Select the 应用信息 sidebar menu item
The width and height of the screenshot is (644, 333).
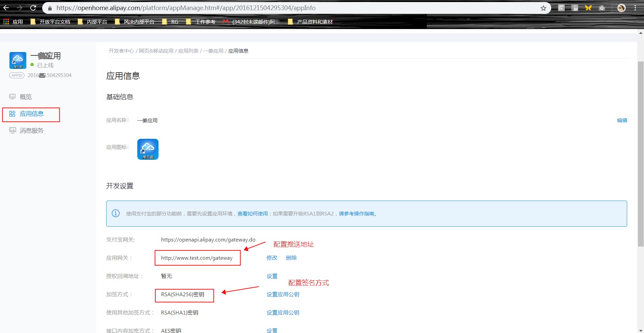click(x=31, y=114)
